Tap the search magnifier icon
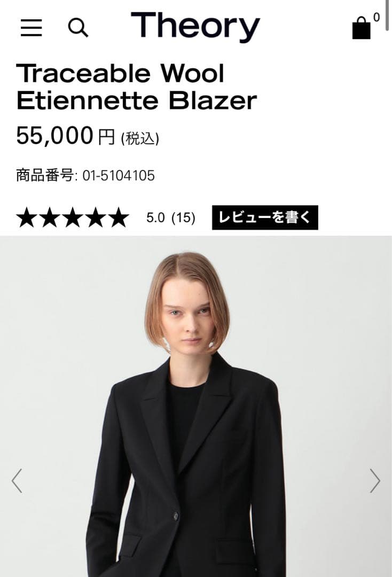392x577 pixels. pos(78,28)
